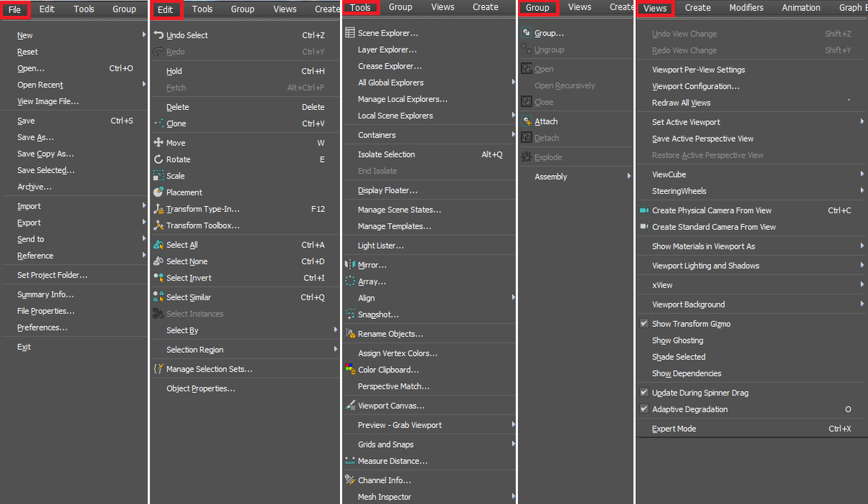Click the Undo Select arrow icon
The image size is (868, 504).
158,35
